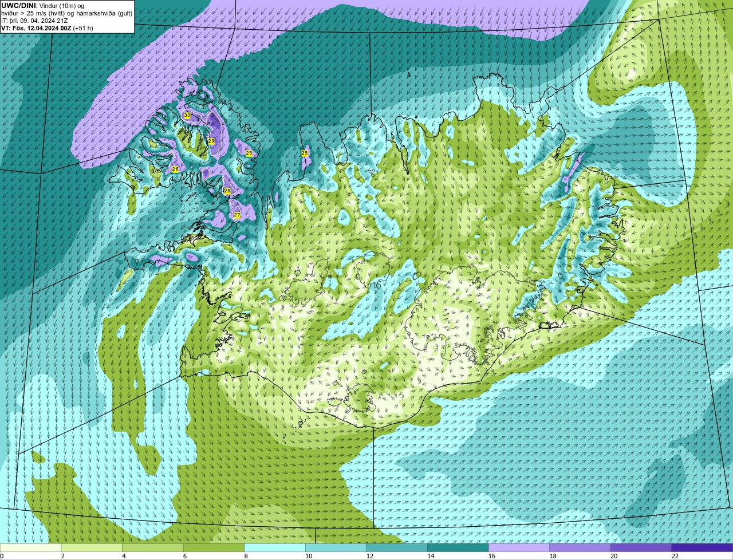Click the 10–12 m/s legend color segment
733x560 pixels.
click(336, 547)
